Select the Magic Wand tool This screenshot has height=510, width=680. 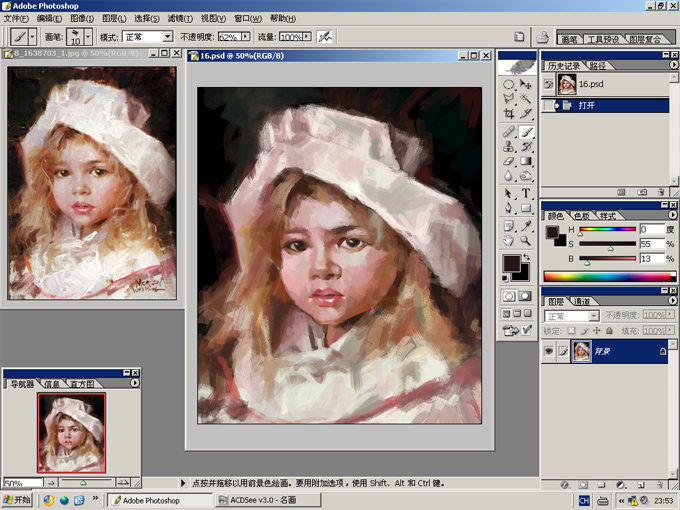point(525,99)
